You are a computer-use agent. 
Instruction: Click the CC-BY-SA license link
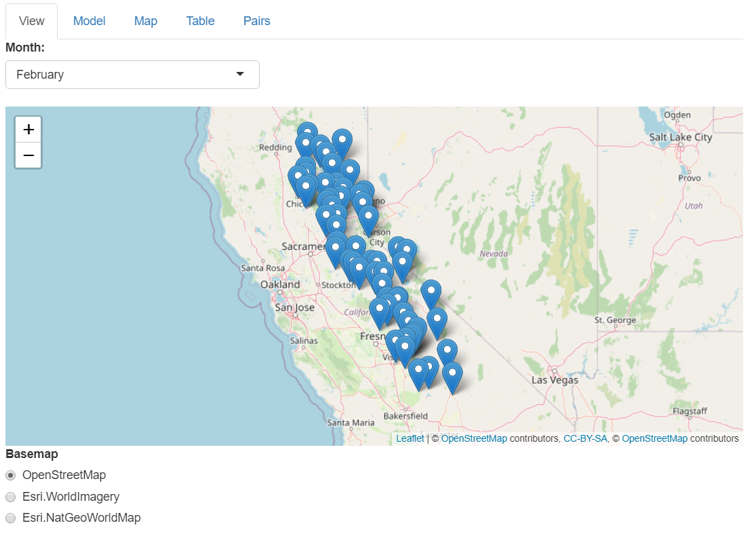point(584,438)
